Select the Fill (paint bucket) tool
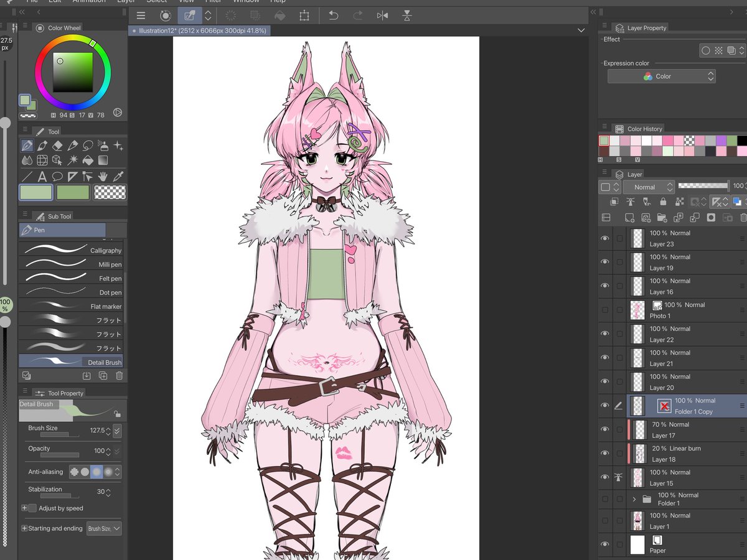The height and width of the screenshot is (560, 747). [x=88, y=160]
